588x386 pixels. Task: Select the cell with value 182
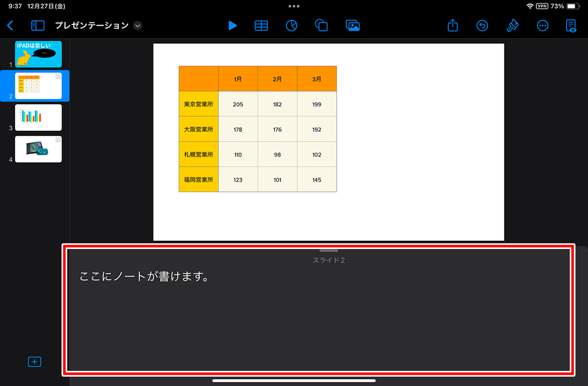[277, 104]
